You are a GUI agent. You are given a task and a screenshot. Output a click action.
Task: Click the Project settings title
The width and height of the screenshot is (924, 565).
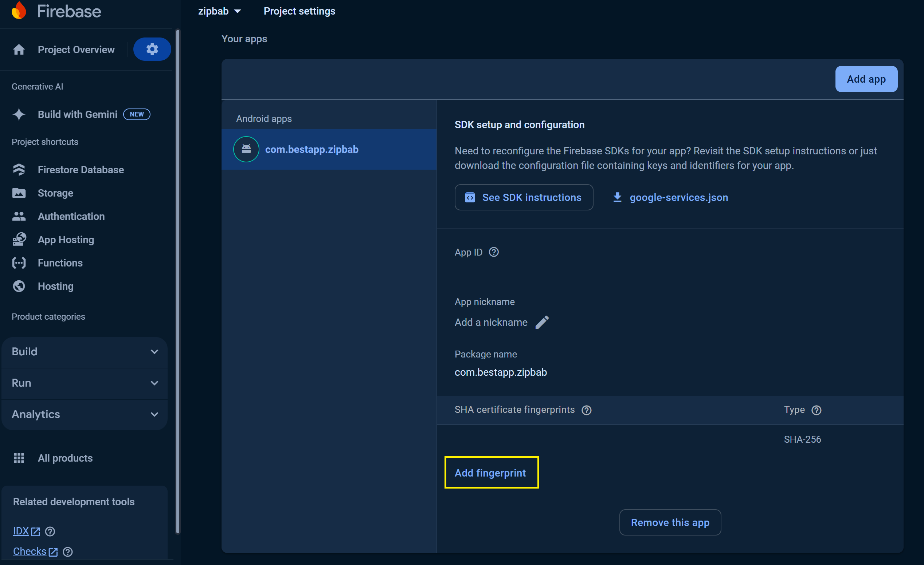(x=299, y=11)
